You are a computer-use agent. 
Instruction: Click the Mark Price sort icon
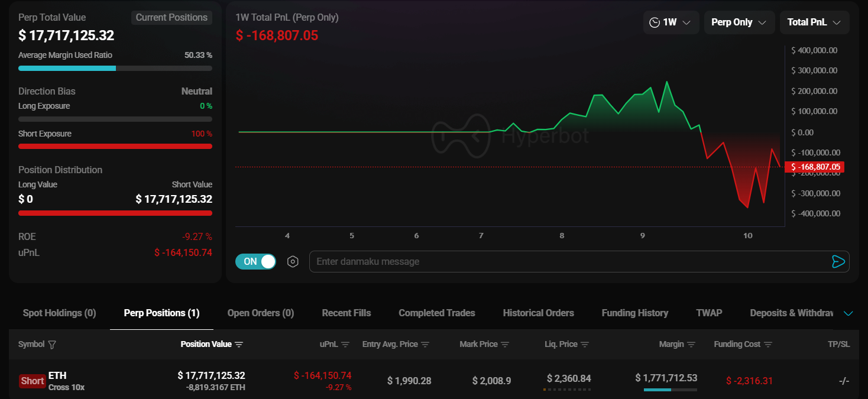(x=505, y=345)
